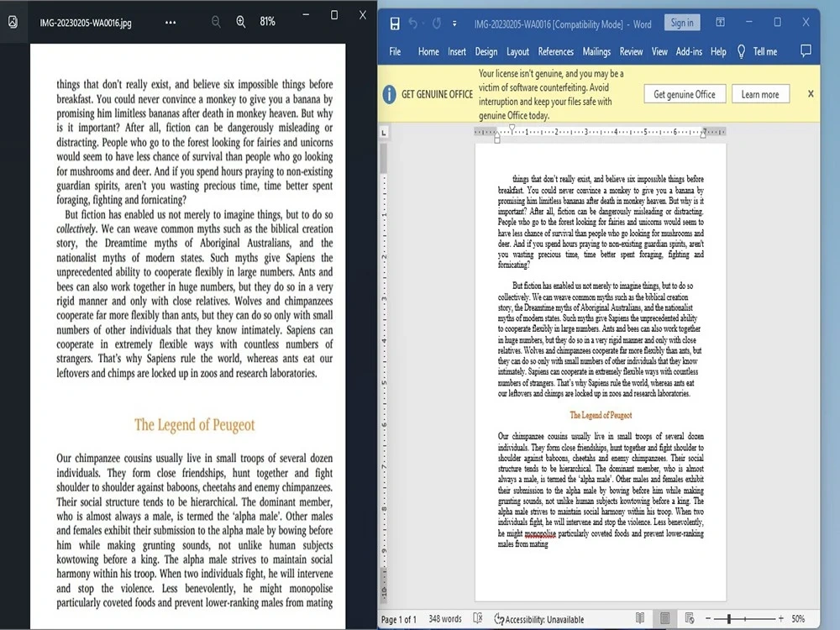The image size is (840, 630).
Task: Click the zoom out minus button in Word
Action: tap(708, 619)
